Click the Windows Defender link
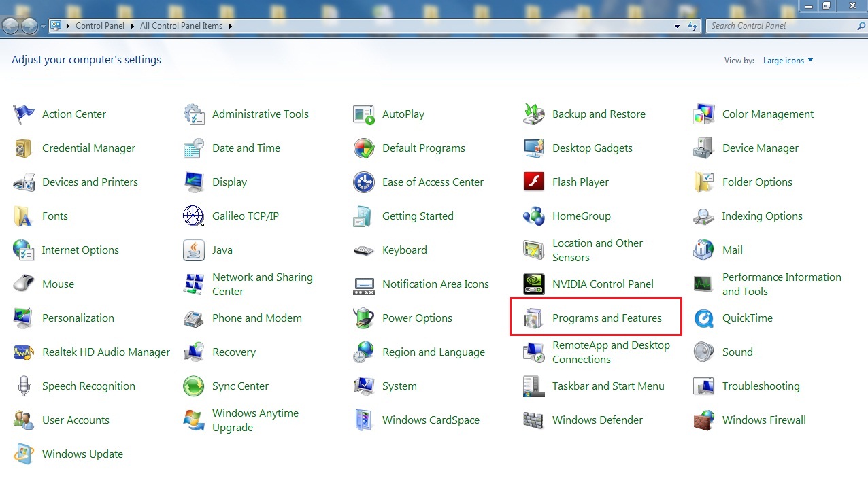 tap(597, 420)
